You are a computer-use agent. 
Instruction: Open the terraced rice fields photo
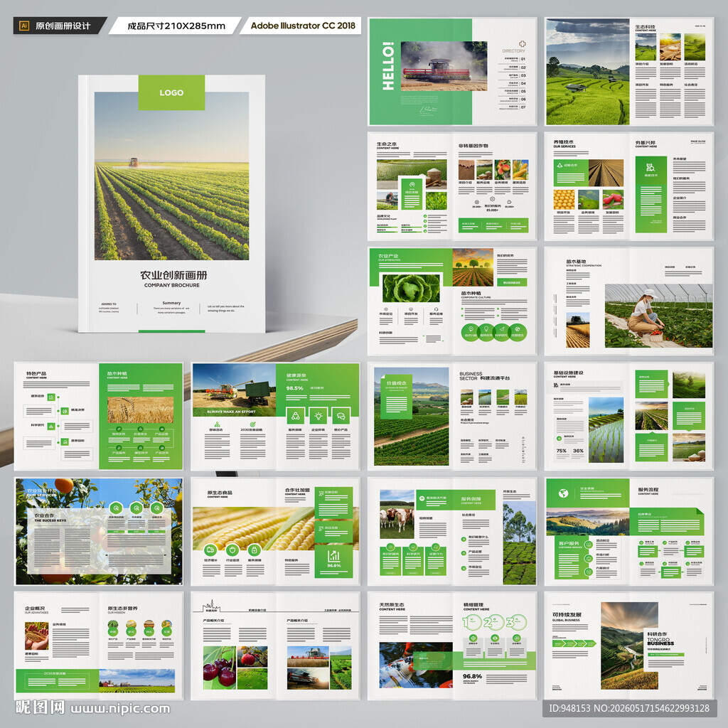587,72
